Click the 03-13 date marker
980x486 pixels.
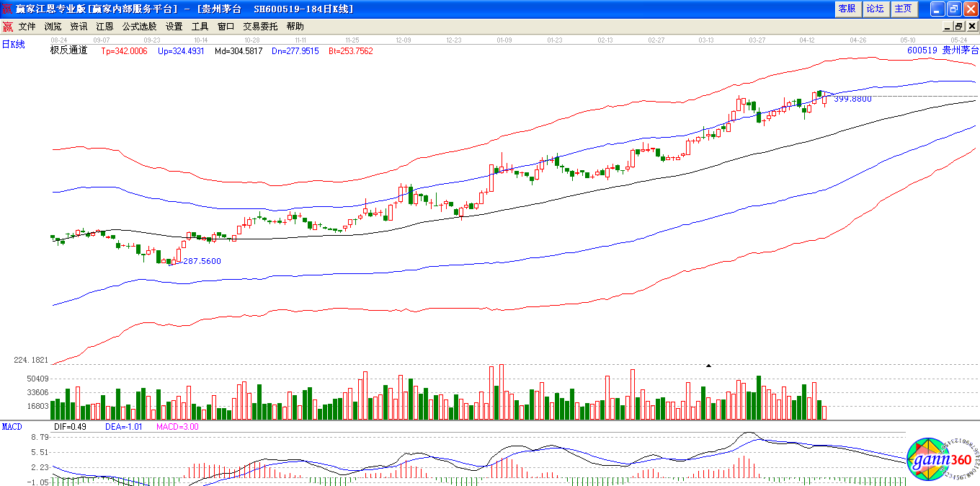(x=706, y=40)
